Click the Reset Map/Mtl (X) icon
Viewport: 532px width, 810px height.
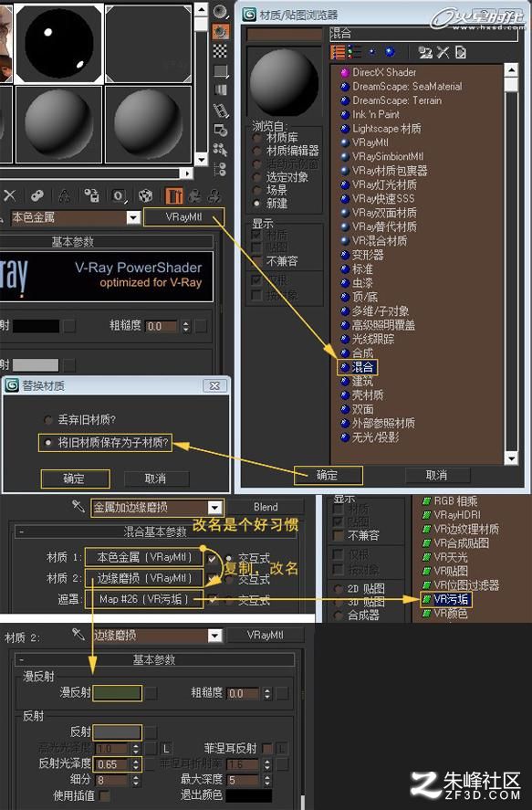10,195
